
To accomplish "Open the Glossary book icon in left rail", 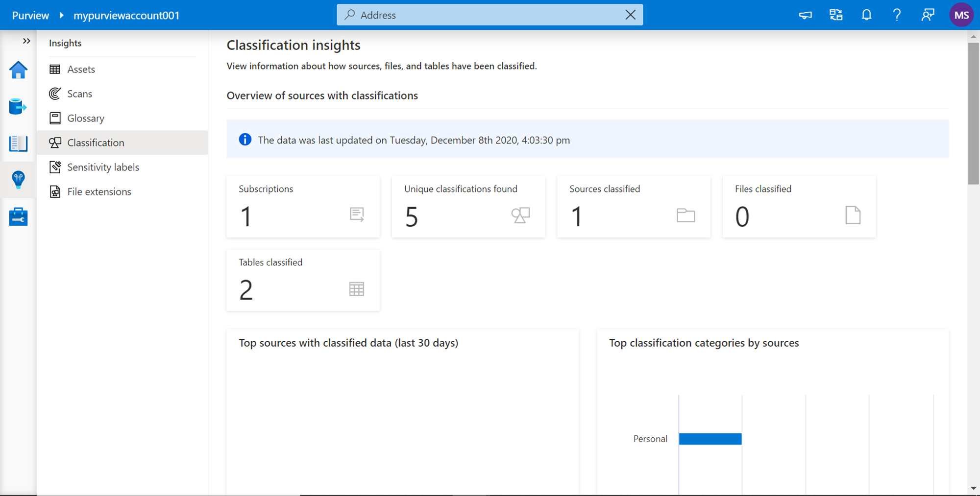I will (x=18, y=143).
